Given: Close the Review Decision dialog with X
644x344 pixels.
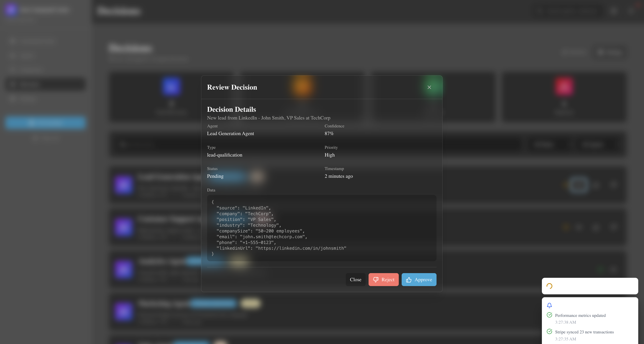Looking at the screenshot, I should pyautogui.click(x=429, y=87).
